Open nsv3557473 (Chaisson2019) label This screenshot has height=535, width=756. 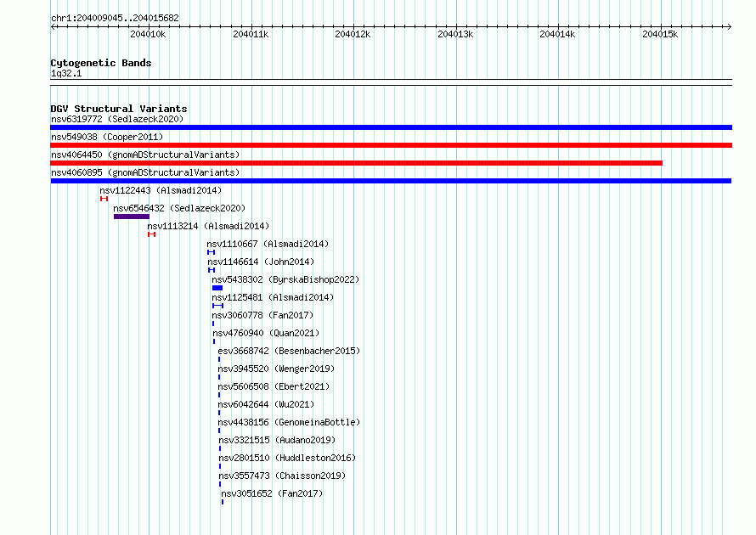click(x=282, y=476)
